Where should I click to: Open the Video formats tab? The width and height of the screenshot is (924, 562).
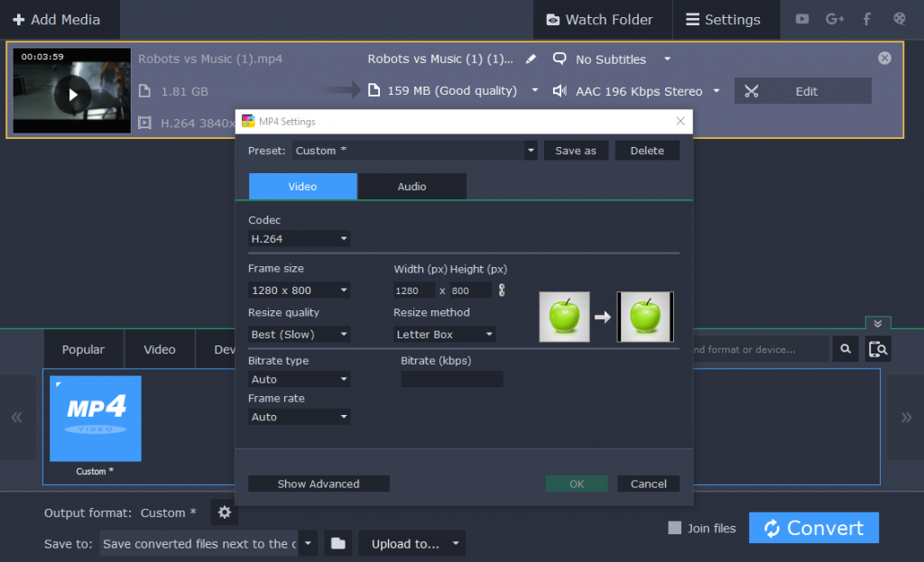[x=159, y=349]
